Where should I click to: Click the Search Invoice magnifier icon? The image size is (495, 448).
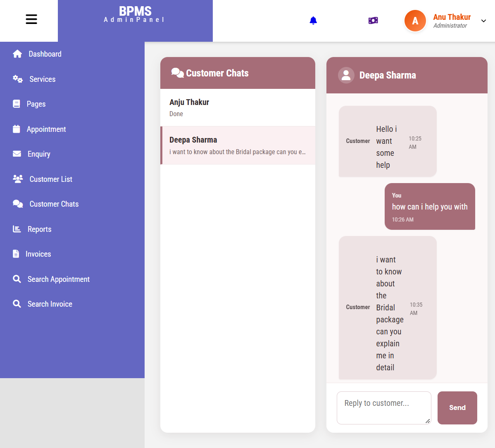tap(17, 304)
